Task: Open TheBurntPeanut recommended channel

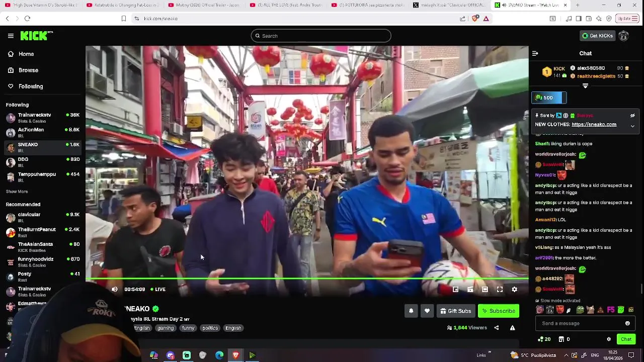Action: 43,232
